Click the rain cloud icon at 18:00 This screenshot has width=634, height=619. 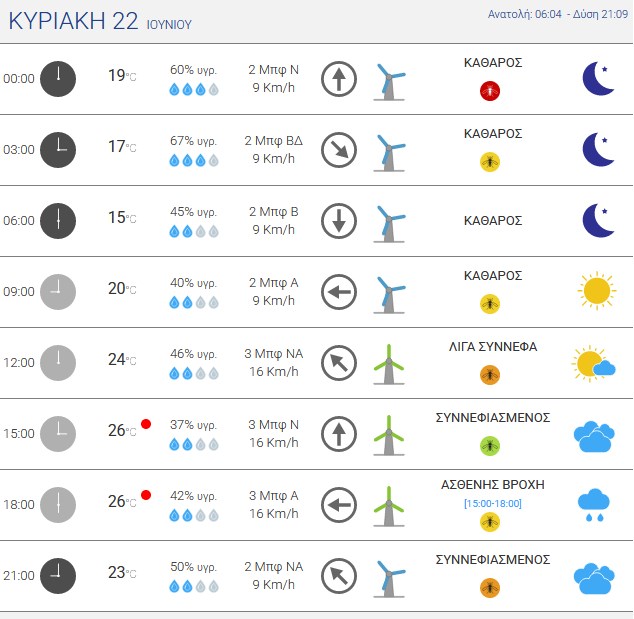pyautogui.click(x=594, y=505)
